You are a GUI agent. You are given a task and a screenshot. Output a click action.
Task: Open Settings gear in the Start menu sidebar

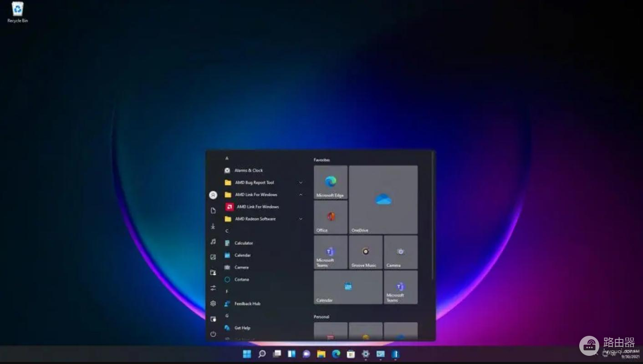click(213, 303)
